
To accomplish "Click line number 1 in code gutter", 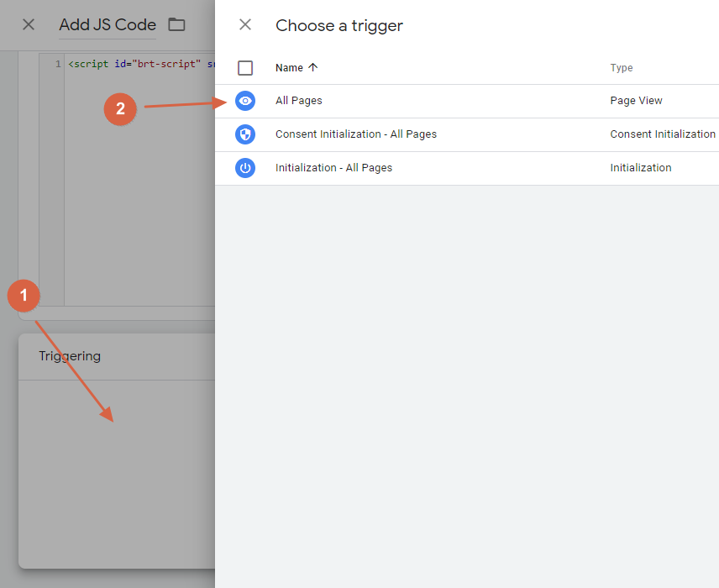I will coord(58,64).
